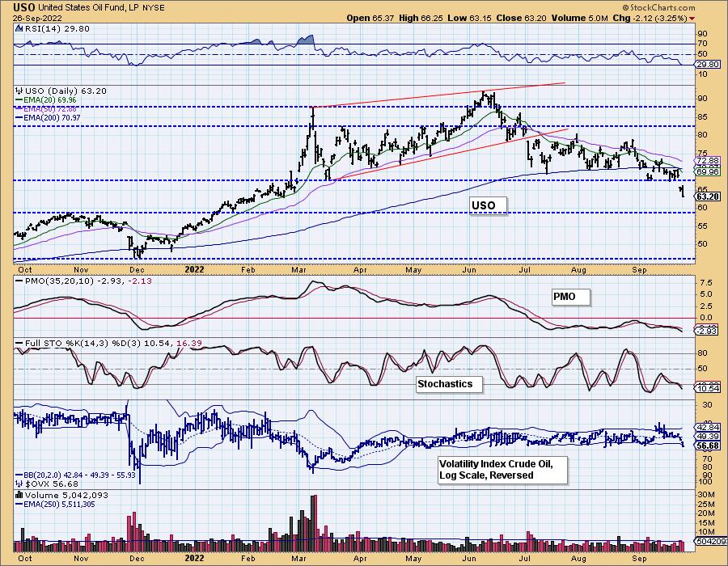Screen dimensions: 728x566
Task: Click the High 66.25 value
Action: pos(421,18)
